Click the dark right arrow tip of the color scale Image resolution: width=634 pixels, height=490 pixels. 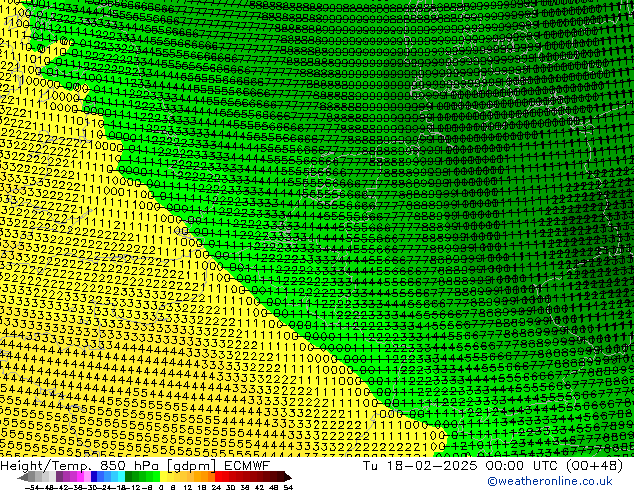coord(288,477)
